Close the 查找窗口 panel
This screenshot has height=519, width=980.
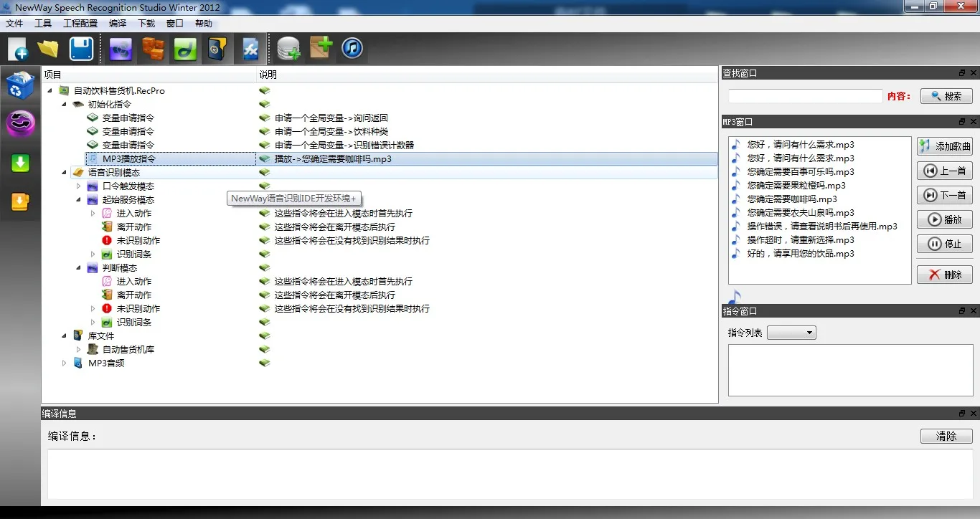[x=974, y=73]
